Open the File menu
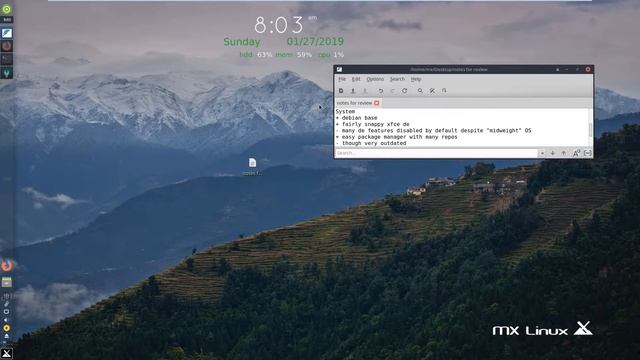 tap(342, 79)
